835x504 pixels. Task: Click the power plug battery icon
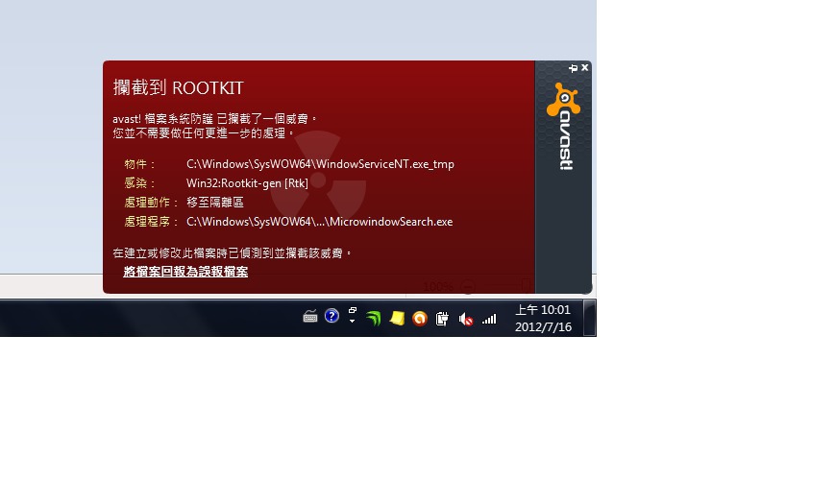tap(442, 319)
